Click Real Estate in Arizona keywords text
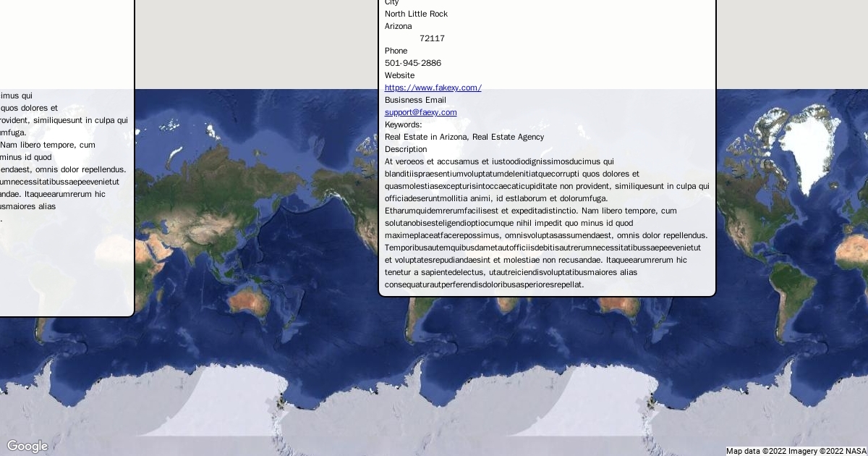 pos(464,137)
